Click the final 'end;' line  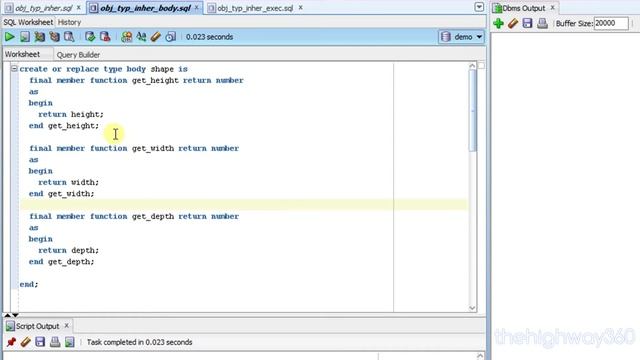point(29,284)
